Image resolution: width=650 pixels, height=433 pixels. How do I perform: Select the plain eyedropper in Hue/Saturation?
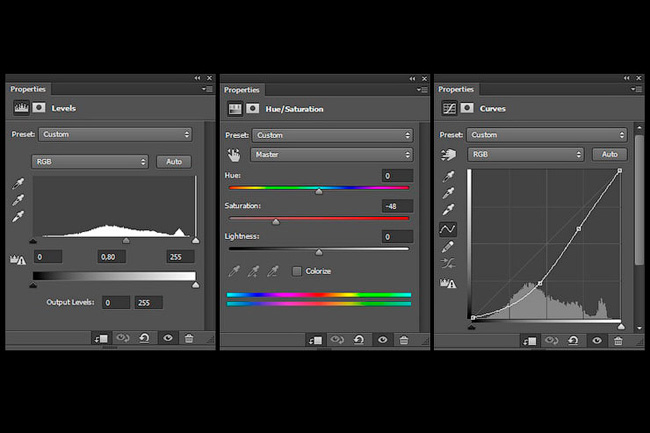[234, 271]
